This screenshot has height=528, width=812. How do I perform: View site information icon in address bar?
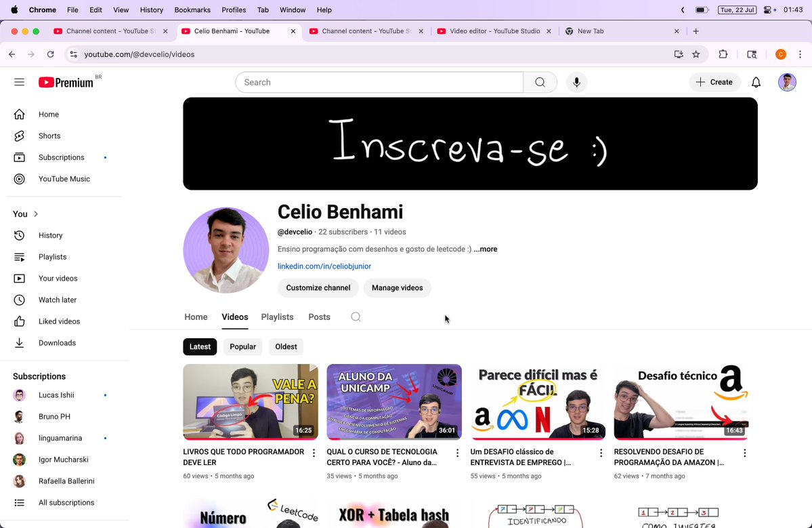[x=74, y=54]
